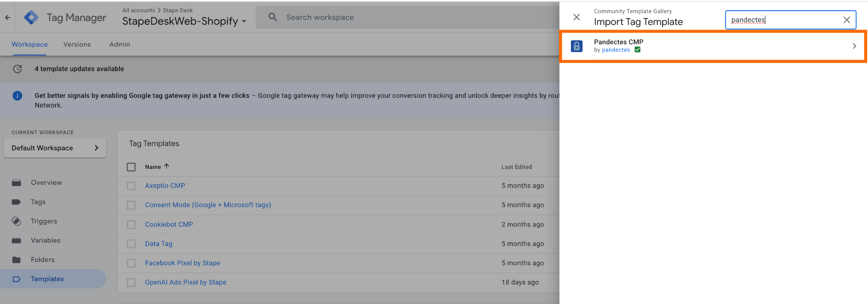Click the back arrow next to Tag Manager
The height and width of the screenshot is (304, 868).
[8, 17]
